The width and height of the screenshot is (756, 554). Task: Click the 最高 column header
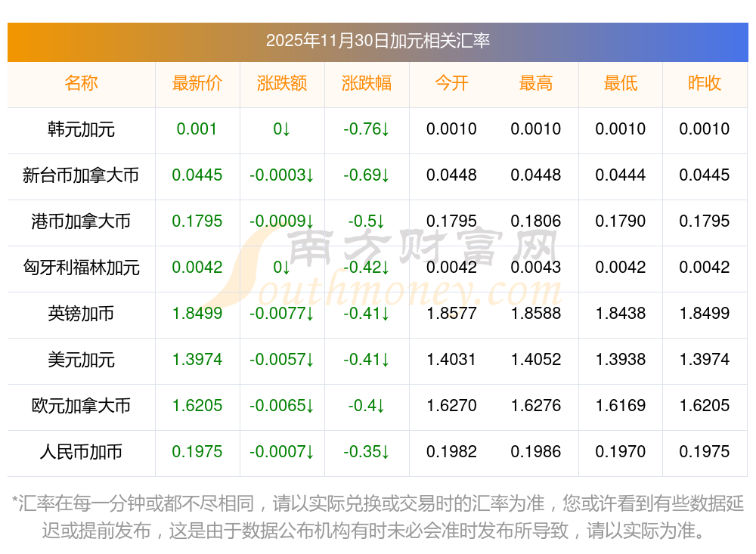[535, 83]
